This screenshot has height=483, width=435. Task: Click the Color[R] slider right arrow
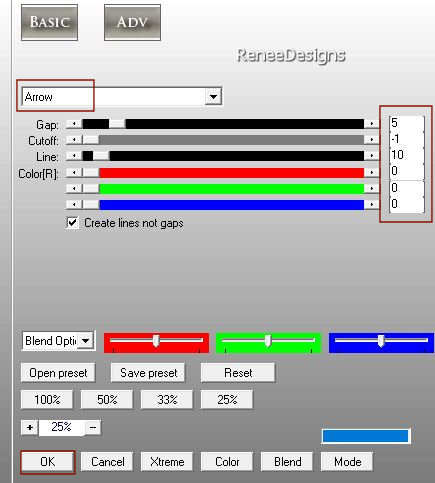371,172
